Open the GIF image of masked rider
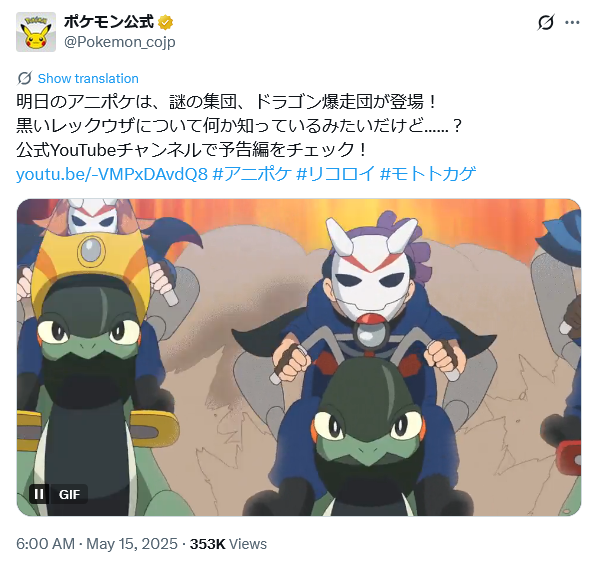 [299, 357]
